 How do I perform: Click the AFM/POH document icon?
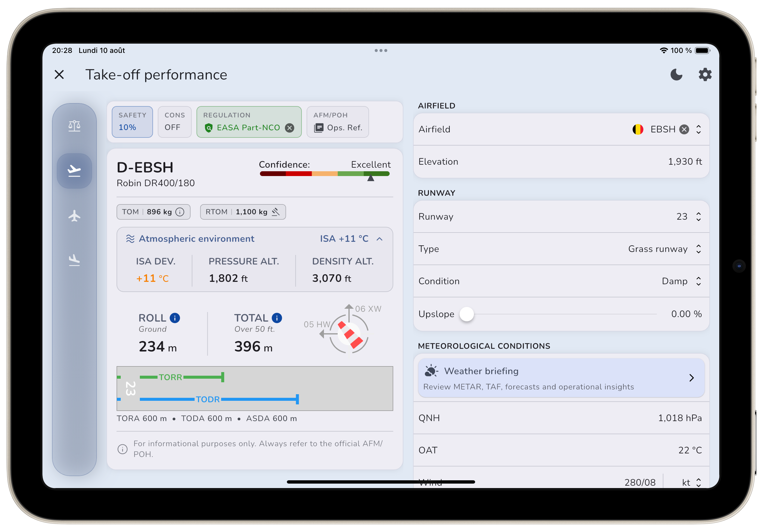[319, 128]
